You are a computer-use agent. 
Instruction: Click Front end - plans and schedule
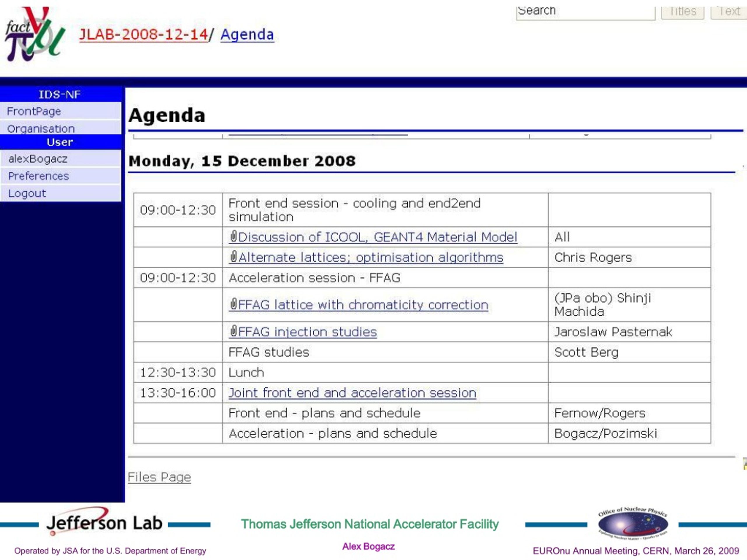(x=385, y=413)
